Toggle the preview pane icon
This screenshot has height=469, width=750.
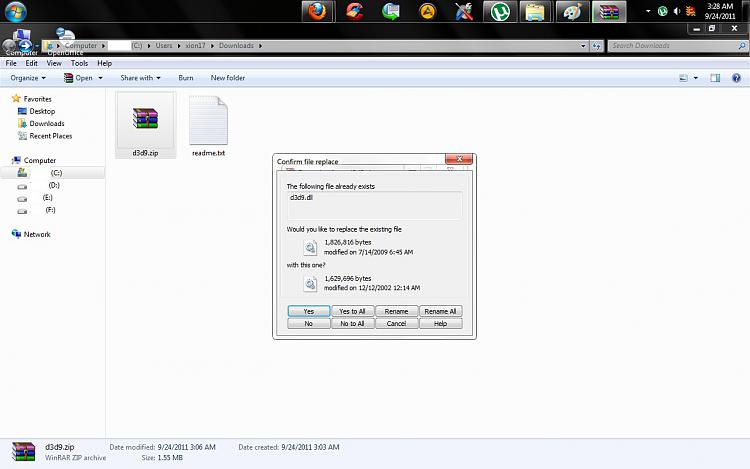(715, 78)
